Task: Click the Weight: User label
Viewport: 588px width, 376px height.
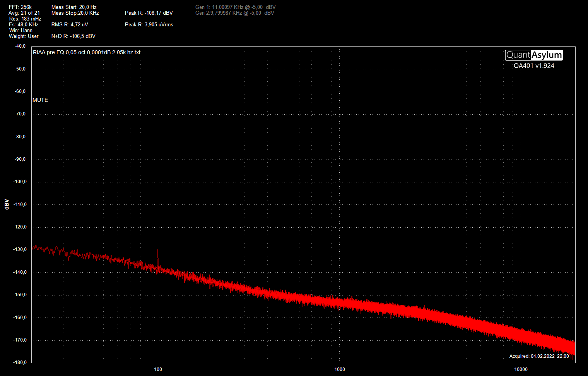Action: [24, 36]
